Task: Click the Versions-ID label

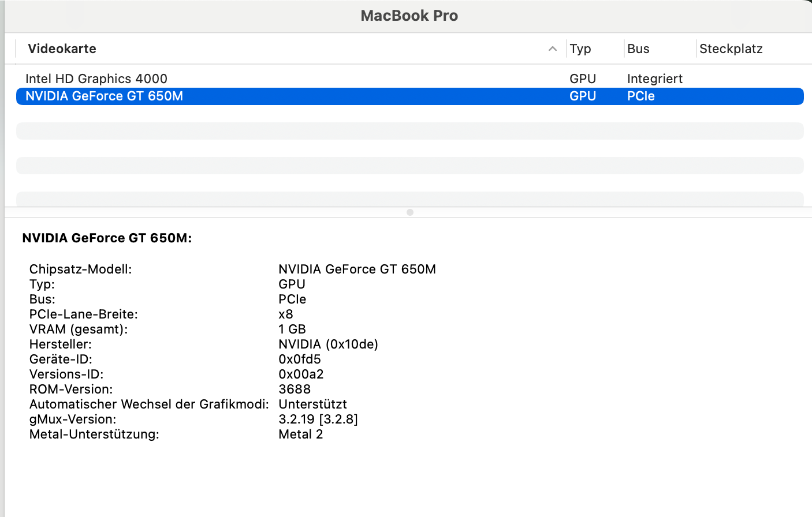Action: click(x=66, y=374)
